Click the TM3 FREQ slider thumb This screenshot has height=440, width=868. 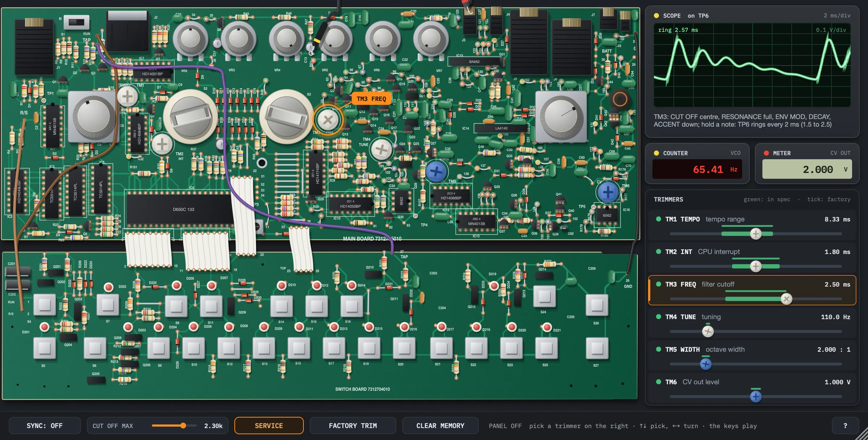786,299
